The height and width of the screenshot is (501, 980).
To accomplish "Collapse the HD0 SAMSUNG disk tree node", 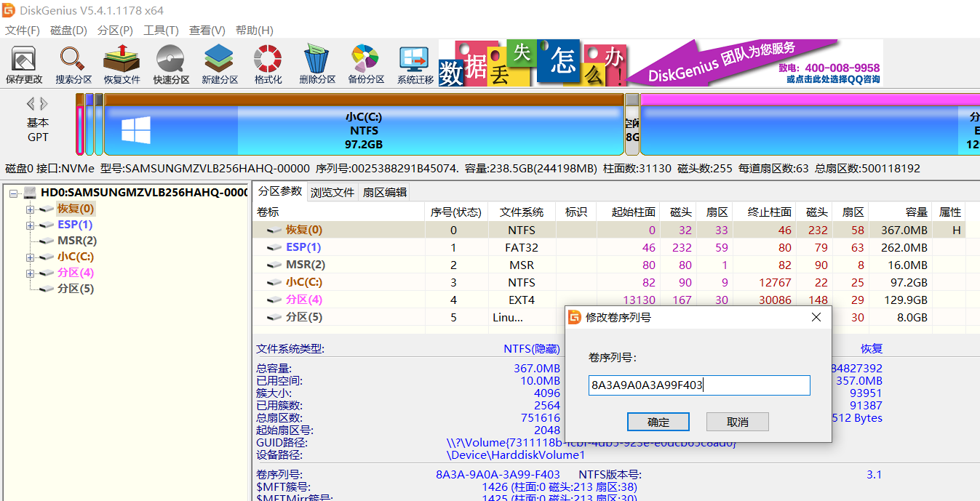I will point(15,193).
